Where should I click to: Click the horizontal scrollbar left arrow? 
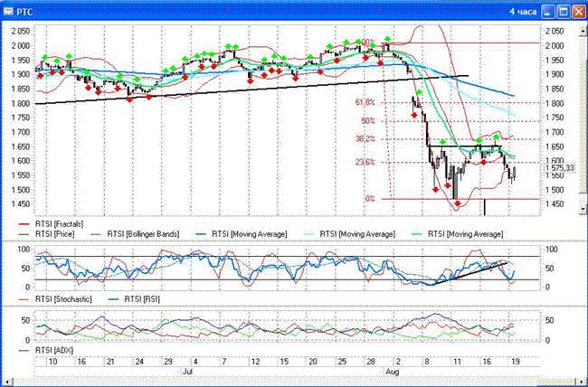coord(7,381)
